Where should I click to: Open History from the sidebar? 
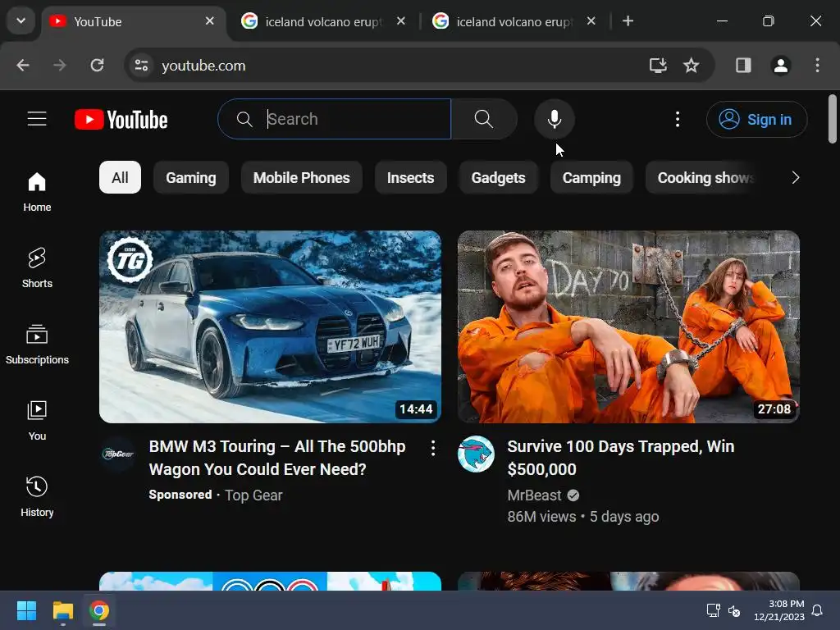coord(37,497)
